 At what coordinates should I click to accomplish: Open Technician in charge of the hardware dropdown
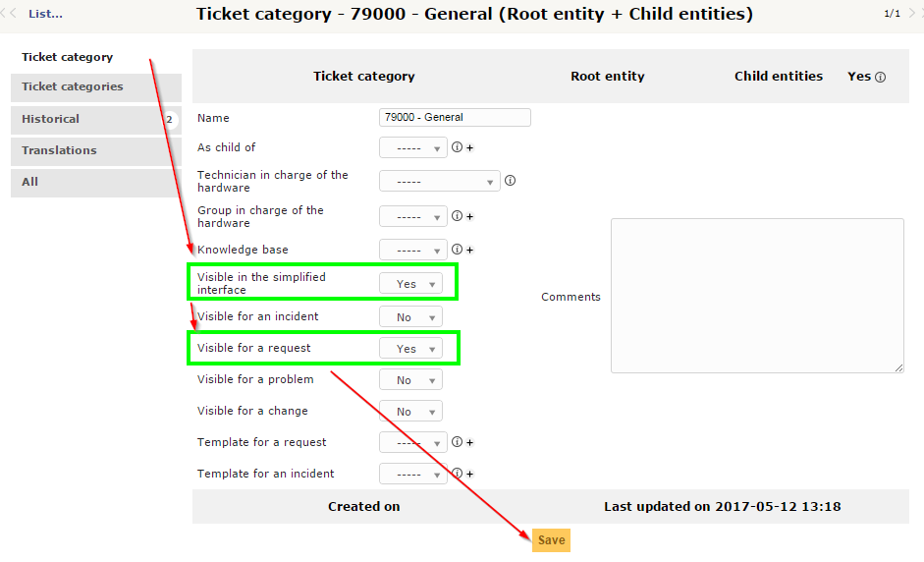click(439, 182)
